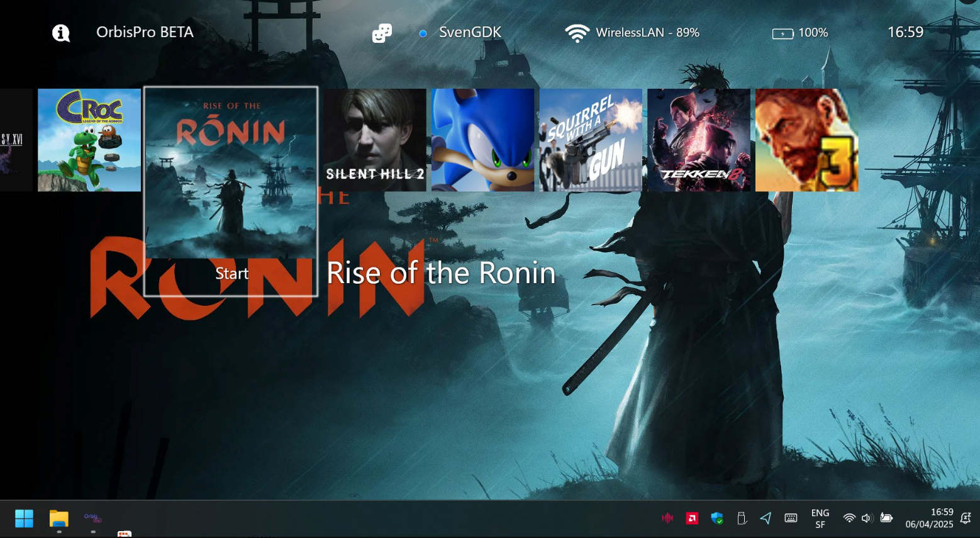The height and width of the screenshot is (538, 980).
Task: Open the red audio waveform tray icon
Action: [x=667, y=518]
